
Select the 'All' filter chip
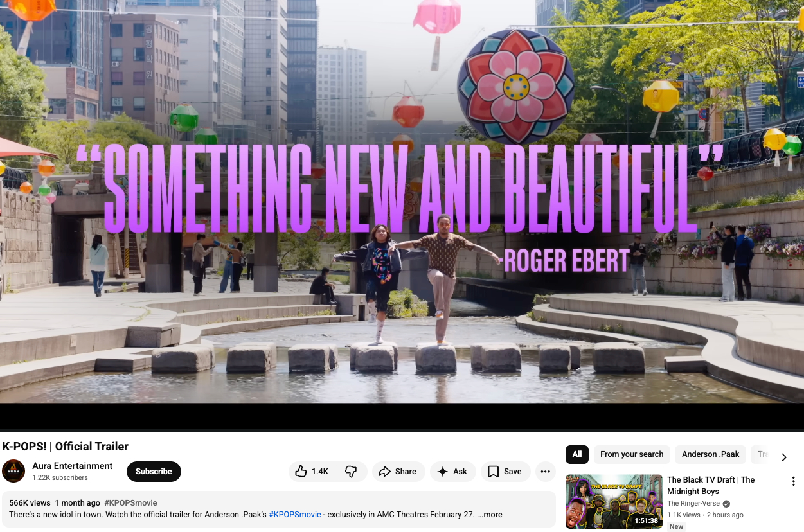[x=577, y=454]
